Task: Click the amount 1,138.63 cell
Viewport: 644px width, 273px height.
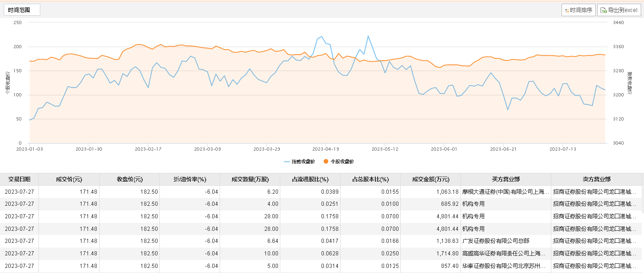Action: click(x=431, y=241)
